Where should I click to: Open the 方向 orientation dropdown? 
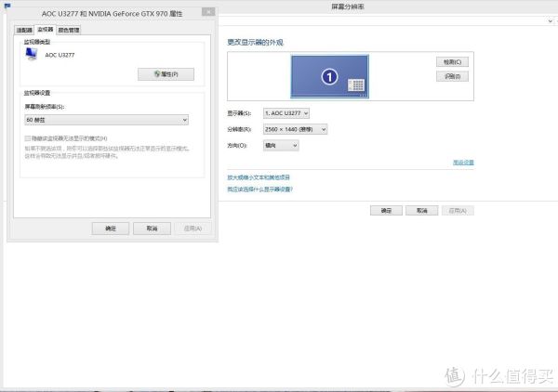pyautogui.click(x=281, y=145)
